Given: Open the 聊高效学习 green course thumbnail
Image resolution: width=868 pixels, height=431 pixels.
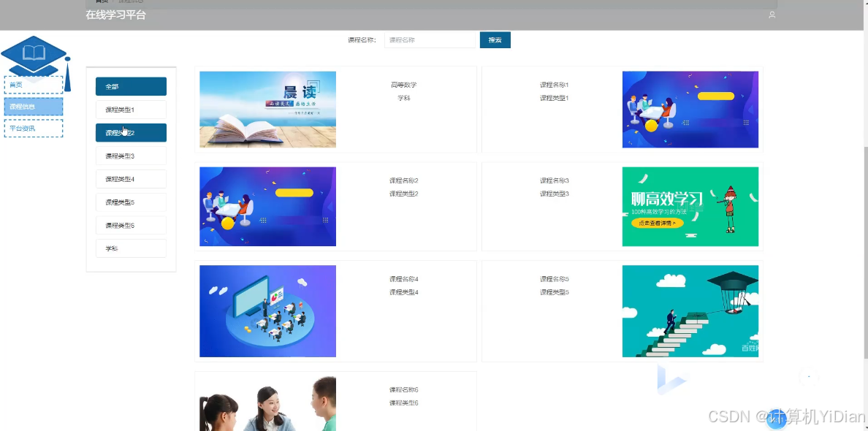Looking at the screenshot, I should pos(690,207).
